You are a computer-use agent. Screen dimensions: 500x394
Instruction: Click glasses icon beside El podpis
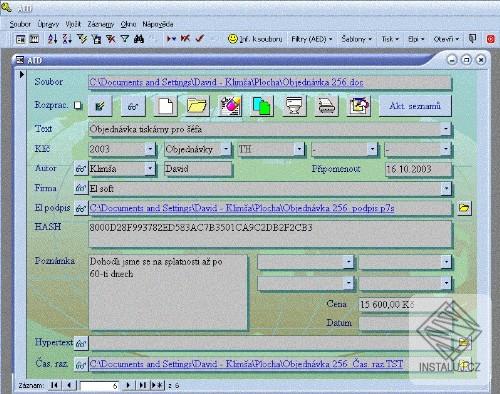(81, 209)
